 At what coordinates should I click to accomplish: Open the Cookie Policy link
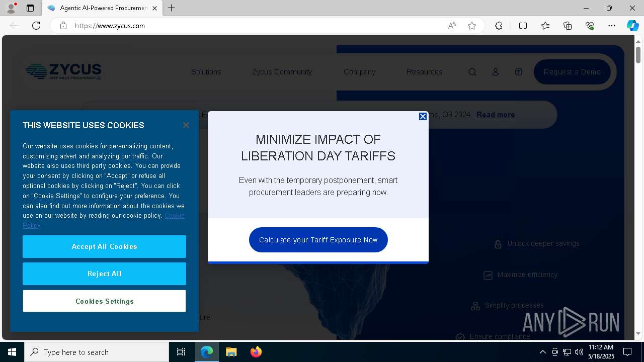tap(175, 216)
